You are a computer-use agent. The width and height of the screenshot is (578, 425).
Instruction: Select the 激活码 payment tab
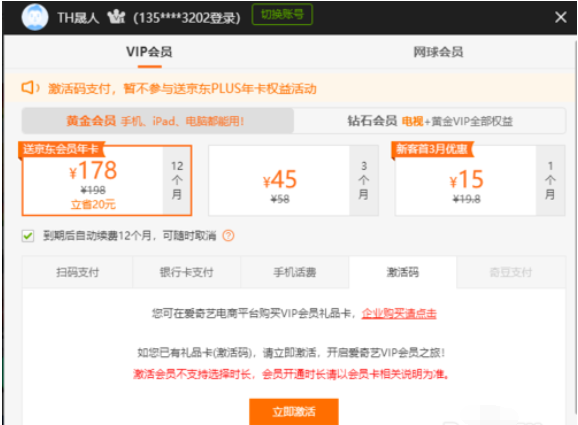[x=403, y=272]
